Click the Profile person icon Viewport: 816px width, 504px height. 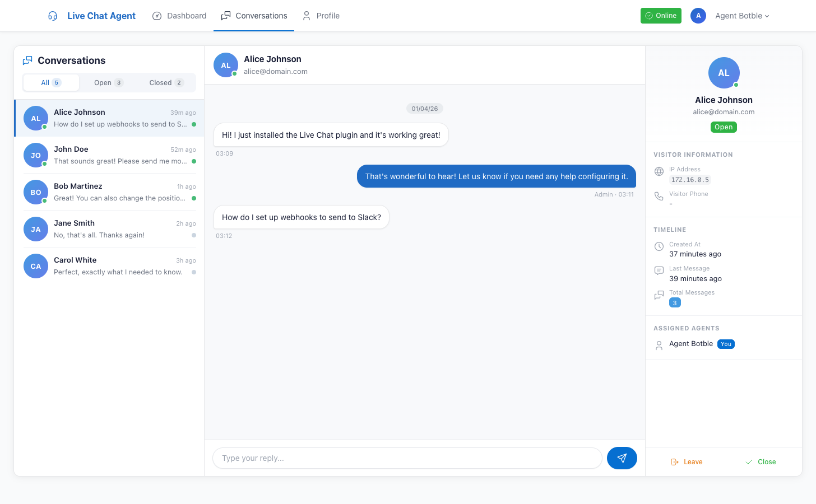pyautogui.click(x=305, y=16)
